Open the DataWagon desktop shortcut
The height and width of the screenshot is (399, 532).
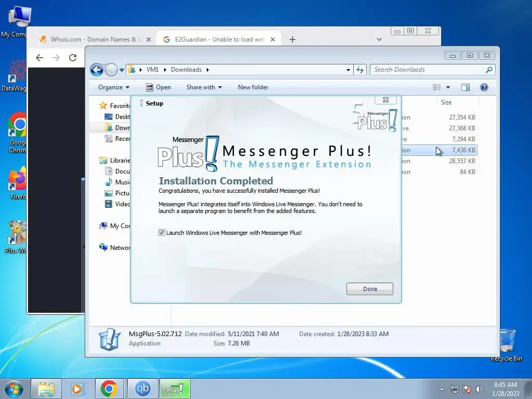coord(15,75)
